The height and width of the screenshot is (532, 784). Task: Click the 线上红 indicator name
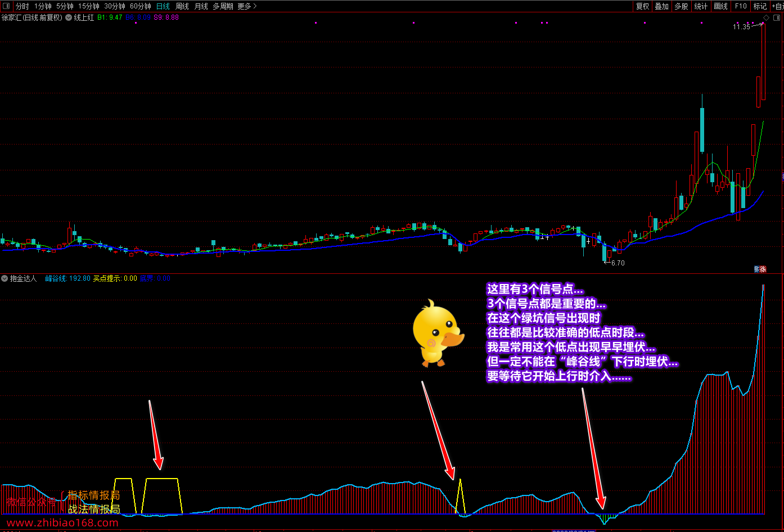point(84,17)
